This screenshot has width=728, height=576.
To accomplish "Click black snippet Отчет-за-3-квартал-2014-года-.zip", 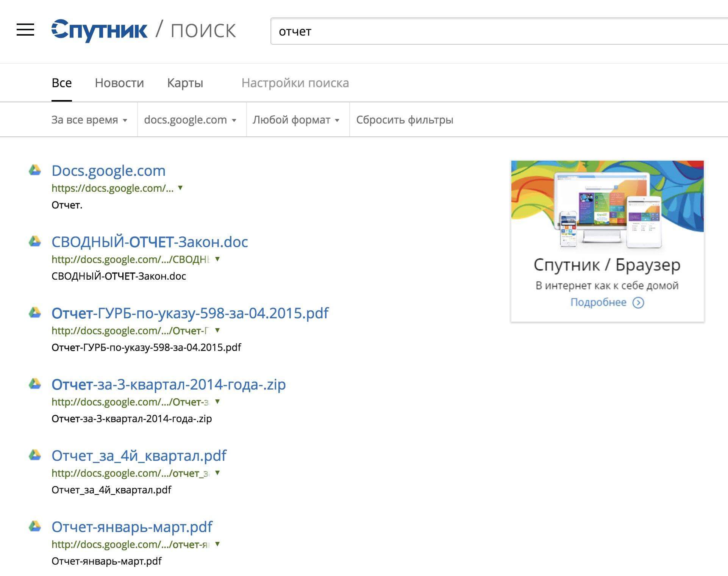I will (x=132, y=419).
